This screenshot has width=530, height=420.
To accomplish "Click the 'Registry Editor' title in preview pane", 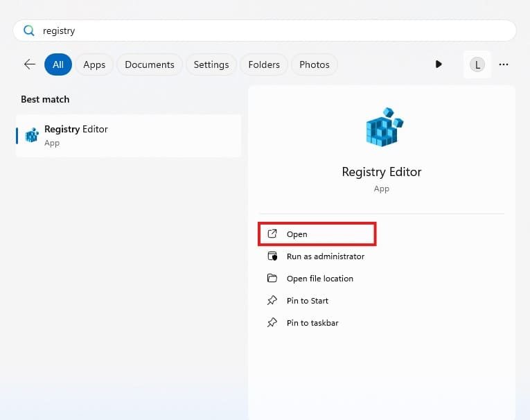I will (x=382, y=172).
